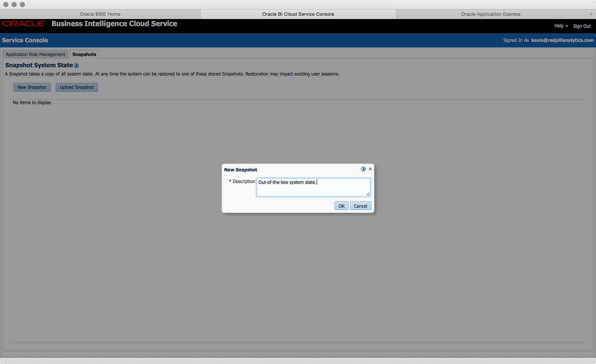Switch to Oracle BIEE Home browser tab
The image size is (596, 364).
tap(100, 14)
